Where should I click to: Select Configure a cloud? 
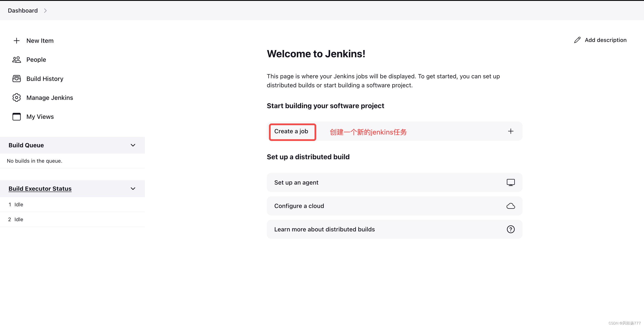coord(394,206)
